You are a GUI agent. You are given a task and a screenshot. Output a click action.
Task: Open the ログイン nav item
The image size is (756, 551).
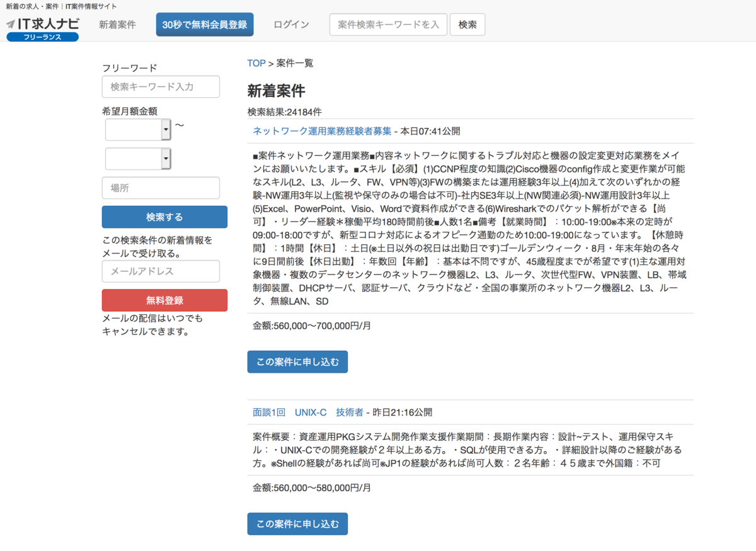pyautogui.click(x=291, y=25)
